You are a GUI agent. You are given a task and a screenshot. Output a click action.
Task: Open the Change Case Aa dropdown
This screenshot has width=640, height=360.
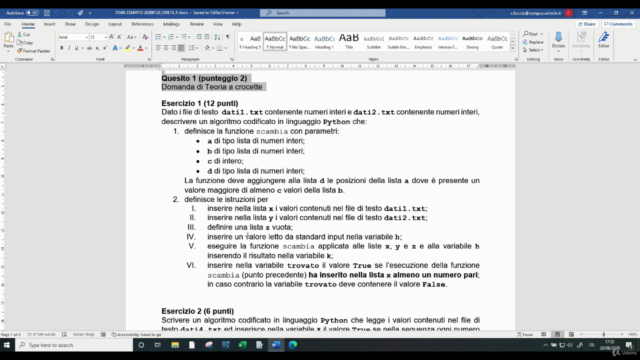pos(131,37)
